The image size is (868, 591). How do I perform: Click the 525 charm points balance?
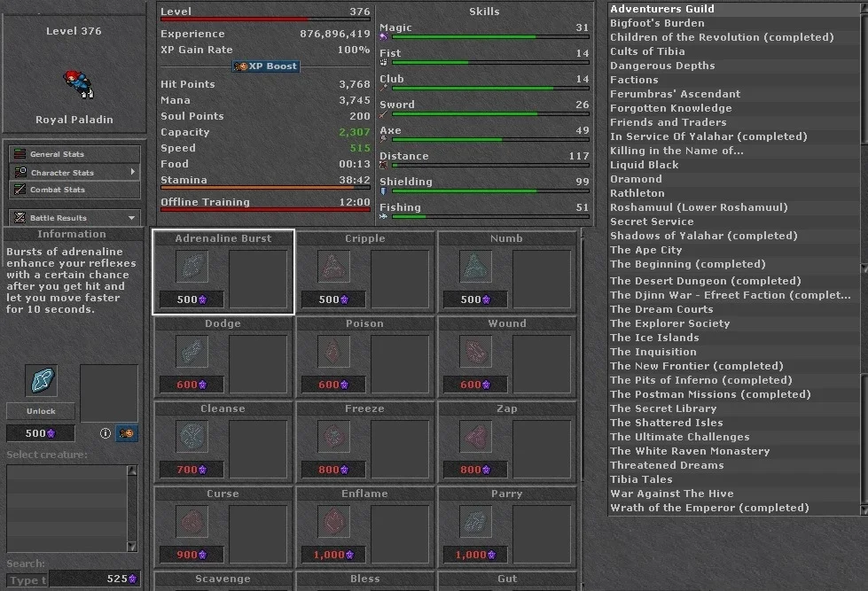click(95, 579)
